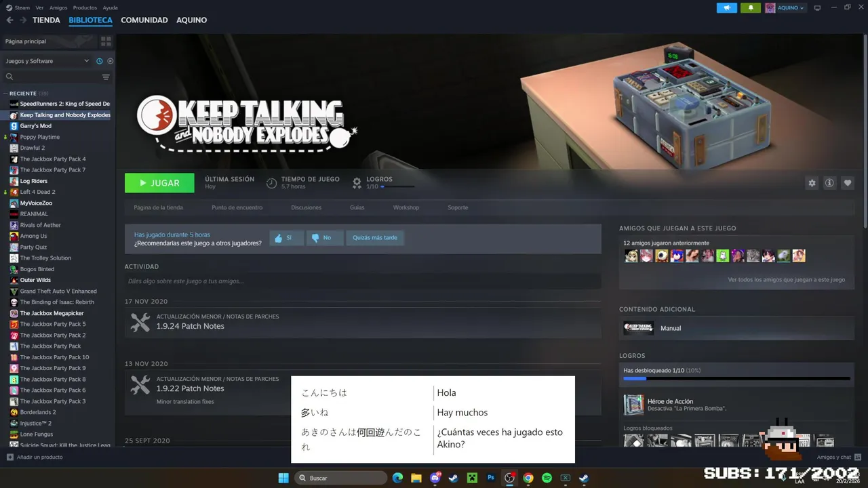This screenshot has width=868, height=488.
Task: Open the Steam menu
Action: 22,7
